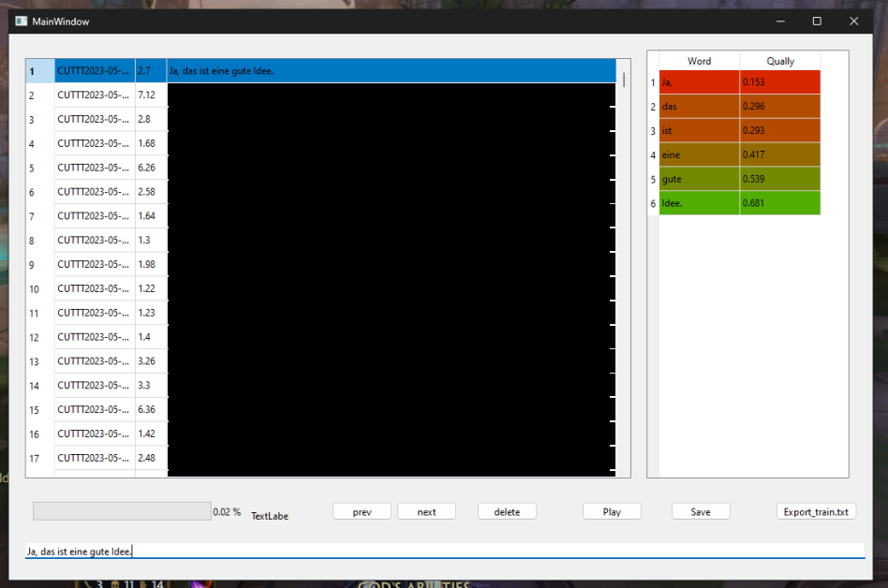Click the Qually column header
This screenshot has width=888, height=588.
coord(779,61)
